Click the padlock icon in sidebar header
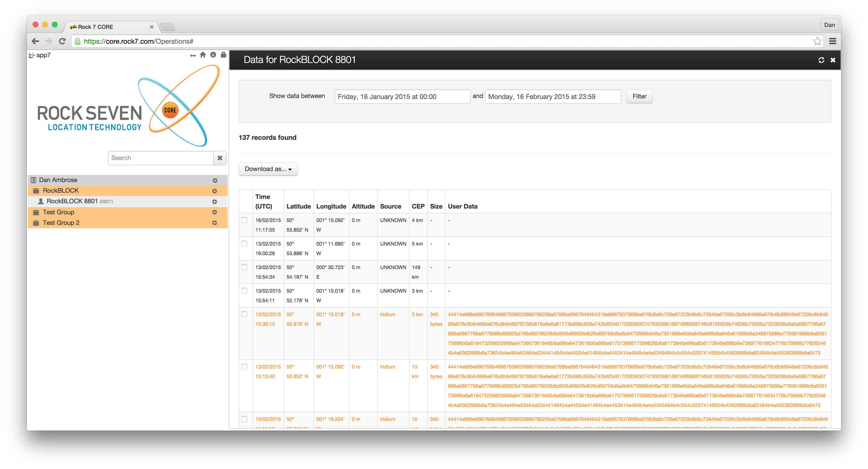 tap(223, 55)
